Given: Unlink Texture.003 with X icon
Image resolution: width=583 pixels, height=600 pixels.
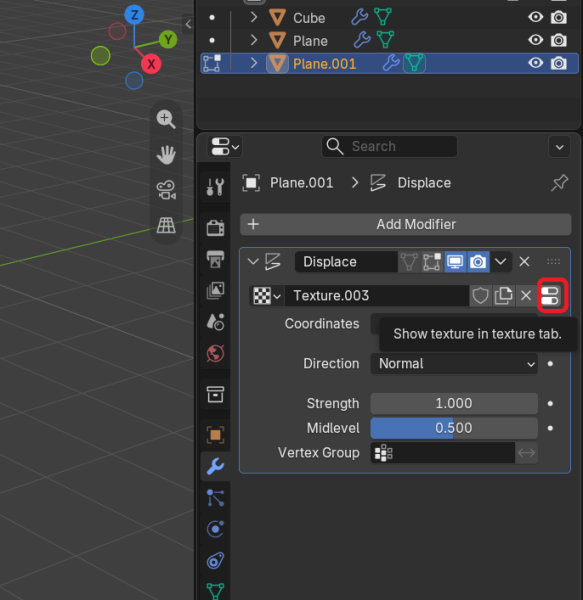Looking at the screenshot, I should coord(526,296).
